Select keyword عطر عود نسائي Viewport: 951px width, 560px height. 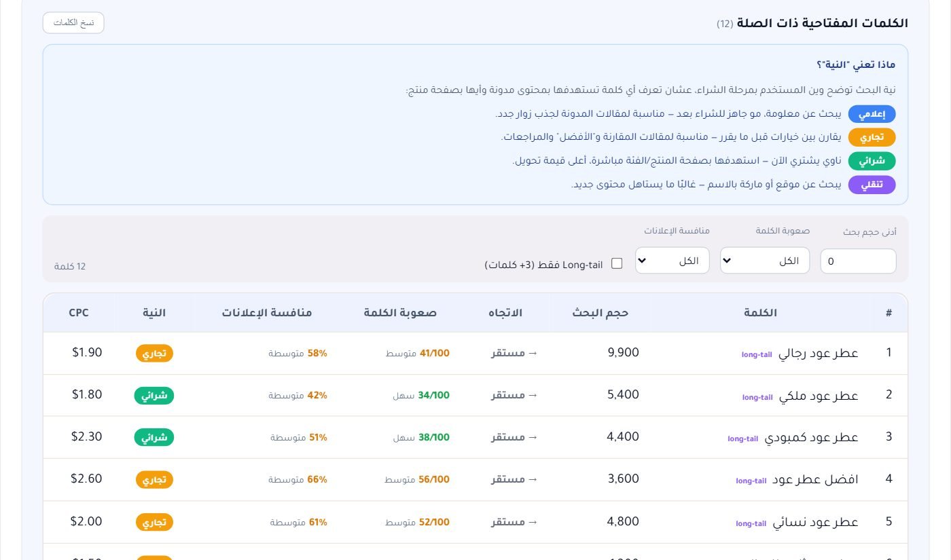tap(816, 522)
